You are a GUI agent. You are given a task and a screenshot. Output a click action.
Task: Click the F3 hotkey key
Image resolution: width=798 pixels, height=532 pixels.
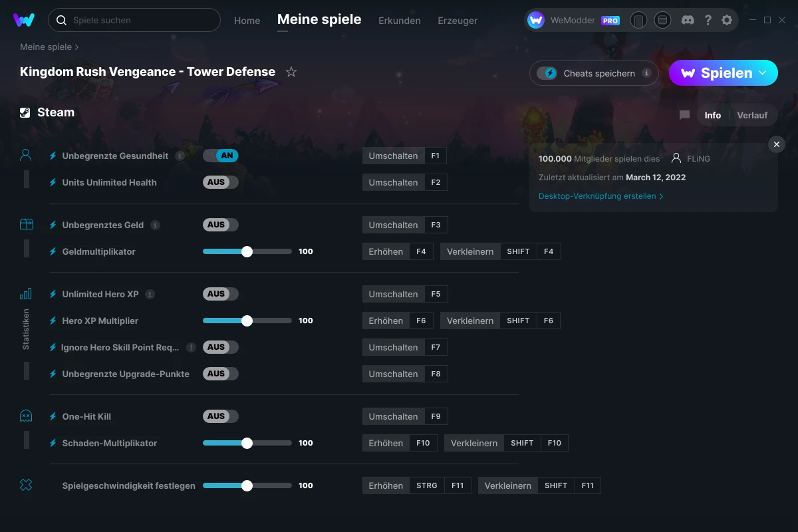coord(436,225)
